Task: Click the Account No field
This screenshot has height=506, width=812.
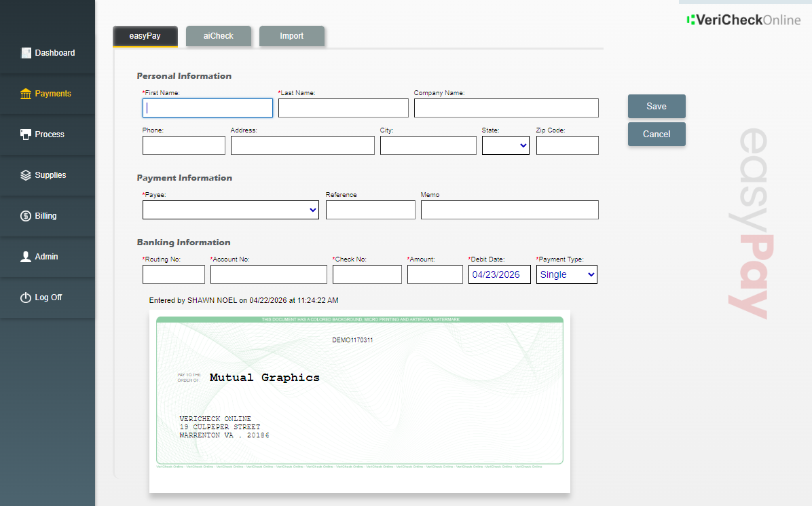Action: point(269,274)
